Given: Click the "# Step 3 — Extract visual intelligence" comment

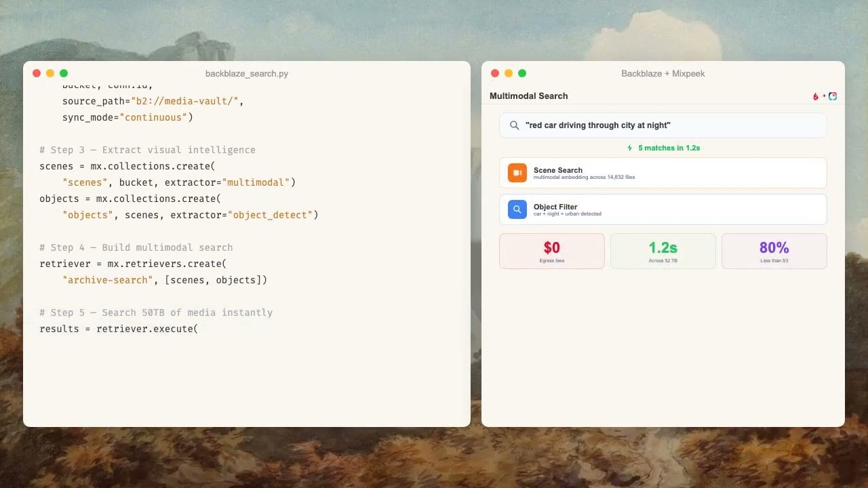Looking at the screenshot, I should (147, 150).
